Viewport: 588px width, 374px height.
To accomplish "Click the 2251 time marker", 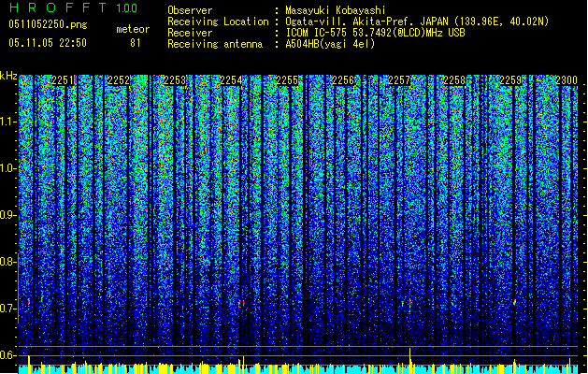I will click(x=63, y=80).
